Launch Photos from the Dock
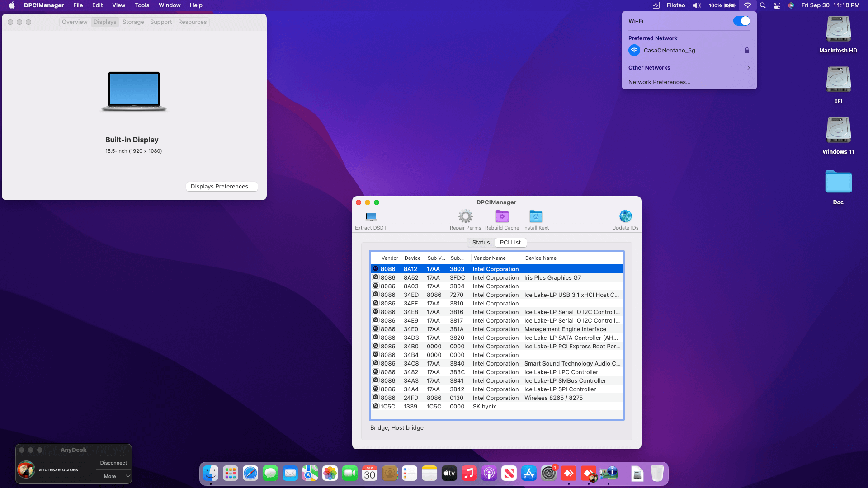 tap(330, 473)
